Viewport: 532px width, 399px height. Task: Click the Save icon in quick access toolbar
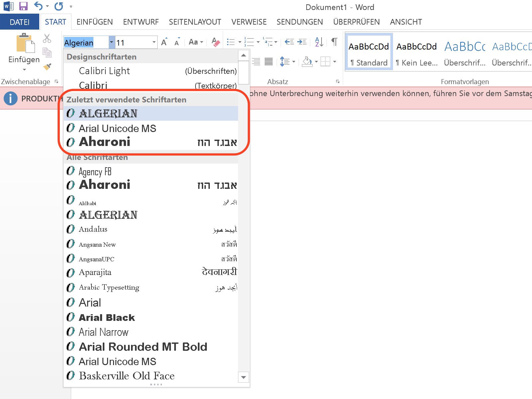click(x=23, y=6)
